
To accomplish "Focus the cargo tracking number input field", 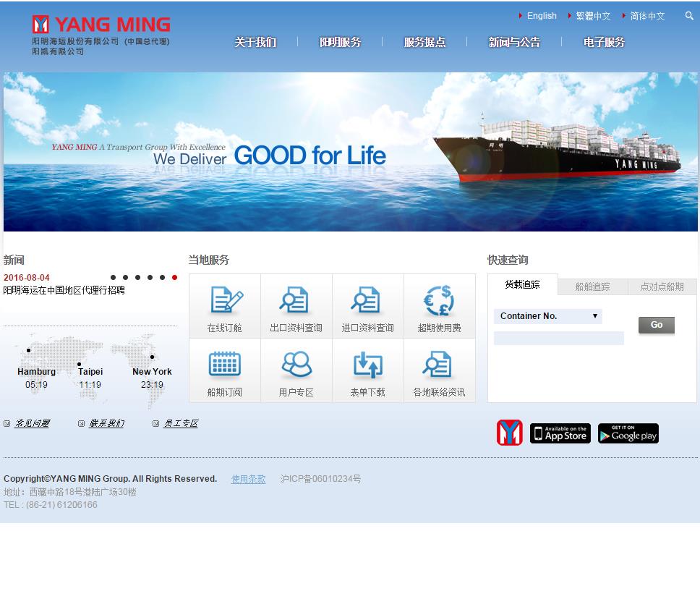I will pyautogui.click(x=558, y=338).
